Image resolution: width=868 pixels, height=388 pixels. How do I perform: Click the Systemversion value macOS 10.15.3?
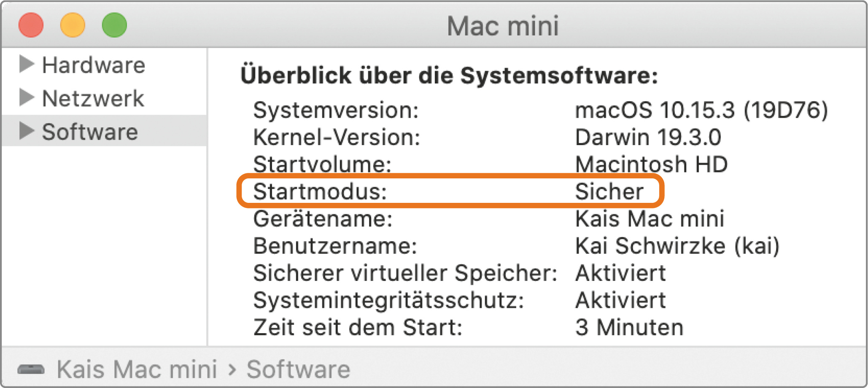click(701, 110)
